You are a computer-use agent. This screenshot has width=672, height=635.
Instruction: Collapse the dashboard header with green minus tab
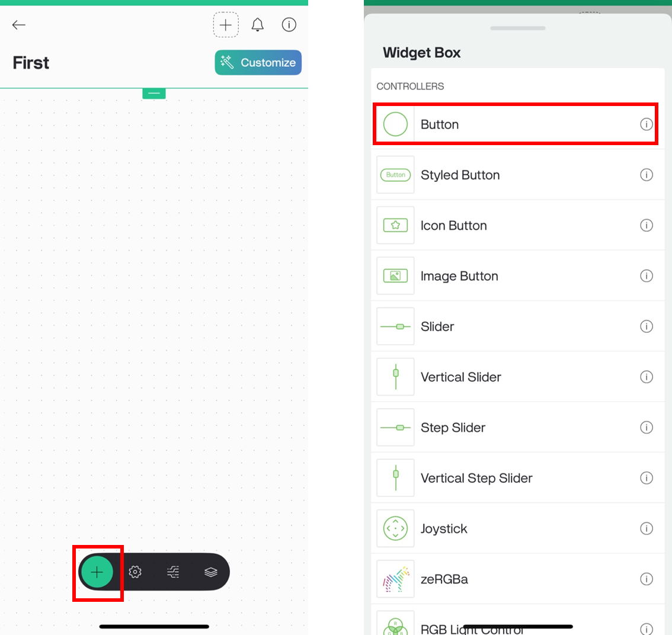pos(154,94)
